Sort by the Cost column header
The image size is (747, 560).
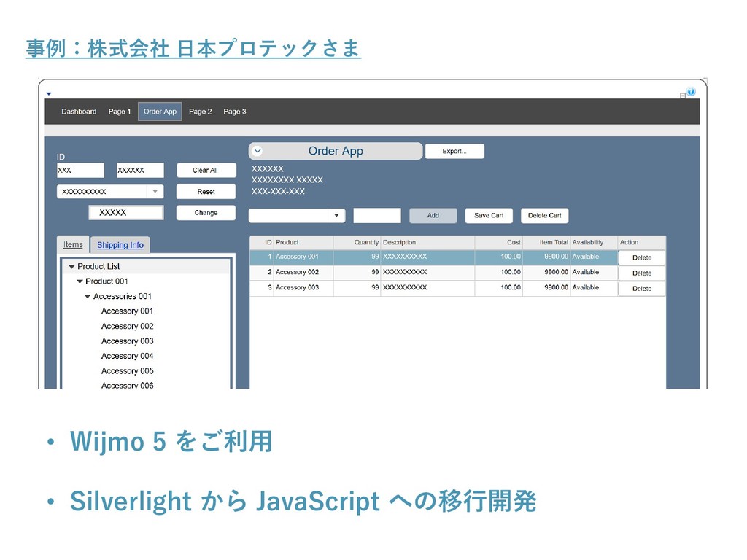pyautogui.click(x=498, y=242)
